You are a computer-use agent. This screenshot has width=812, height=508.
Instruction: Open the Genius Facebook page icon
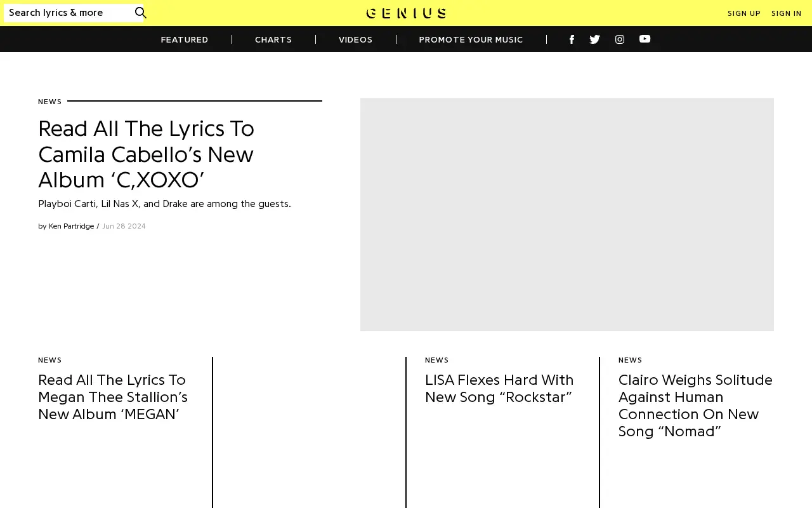click(x=572, y=39)
